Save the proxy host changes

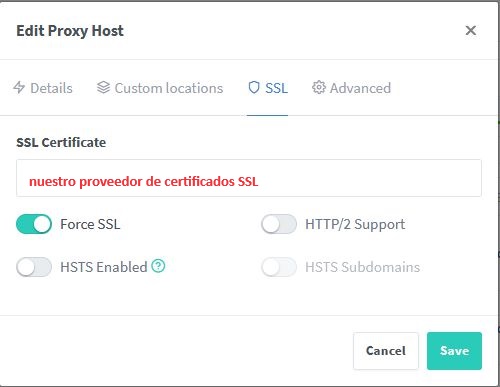click(x=454, y=351)
